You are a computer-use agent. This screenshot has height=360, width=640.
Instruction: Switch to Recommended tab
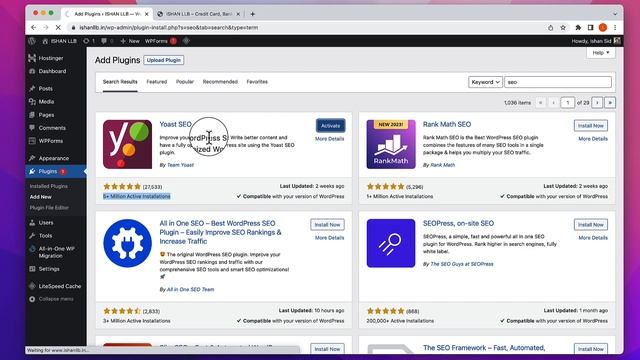click(220, 82)
